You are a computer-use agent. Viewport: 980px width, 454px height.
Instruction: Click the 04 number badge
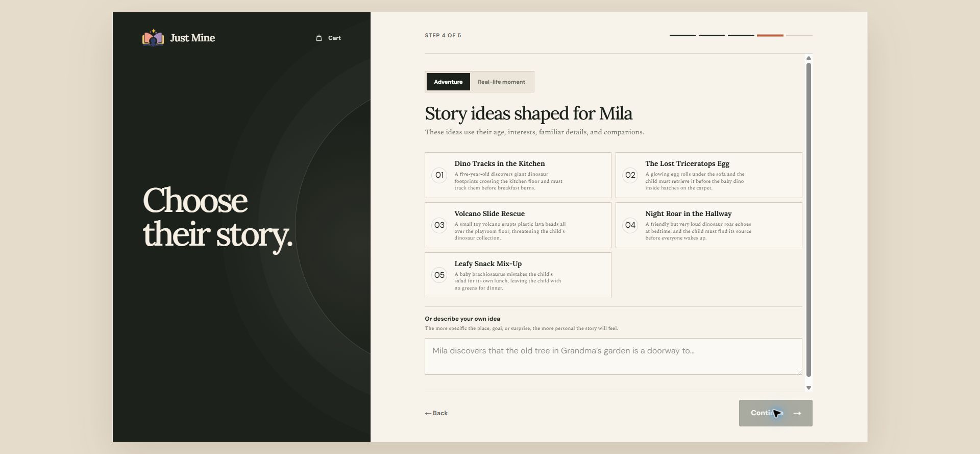click(630, 225)
